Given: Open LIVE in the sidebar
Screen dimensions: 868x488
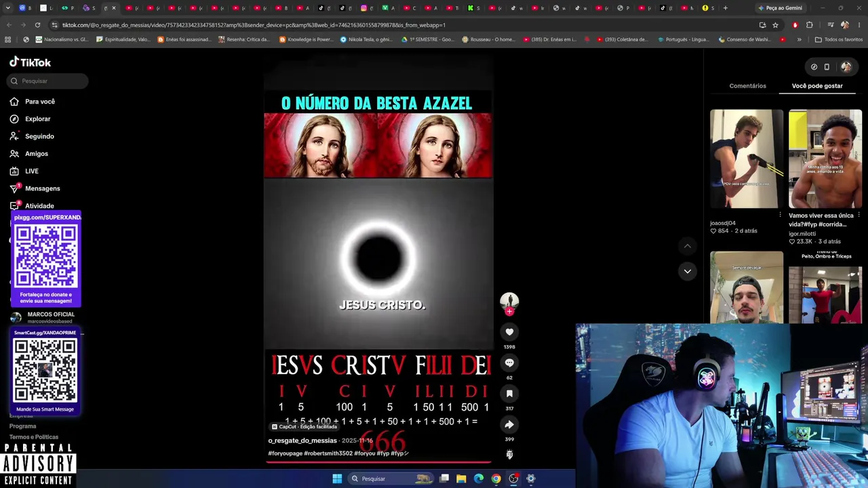Looking at the screenshot, I should click(x=24, y=171).
